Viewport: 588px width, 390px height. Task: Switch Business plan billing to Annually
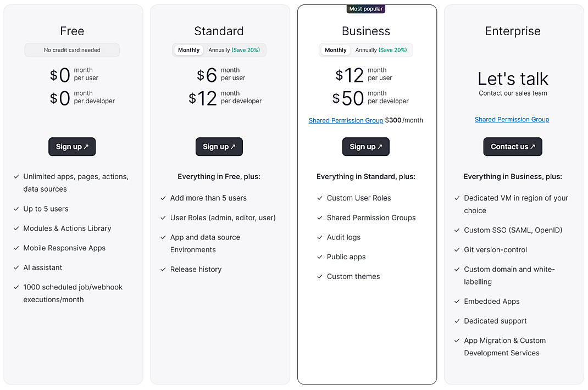coord(382,49)
